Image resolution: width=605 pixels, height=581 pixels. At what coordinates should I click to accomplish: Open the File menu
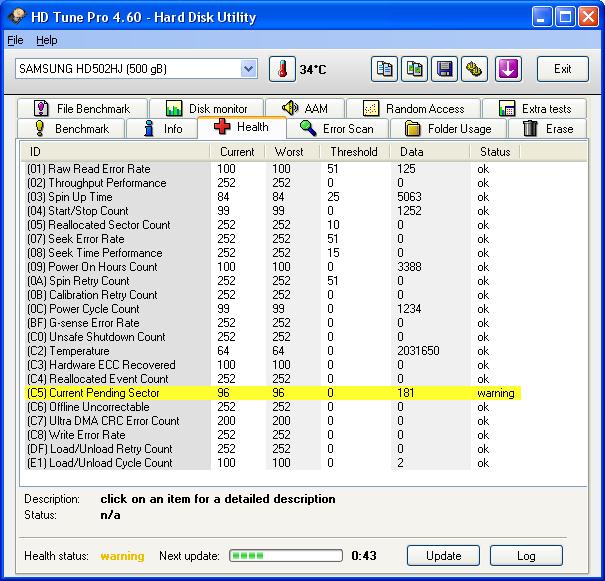pyautogui.click(x=15, y=40)
